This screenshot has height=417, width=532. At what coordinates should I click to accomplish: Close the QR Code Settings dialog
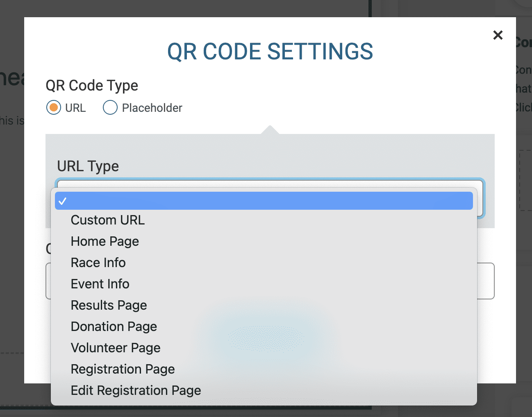498,35
